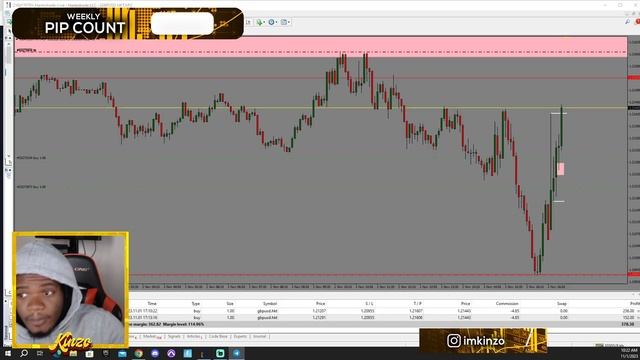This screenshot has width=640, height=360.
Task: Open Windows taskbar search
Action: [x=24, y=353]
